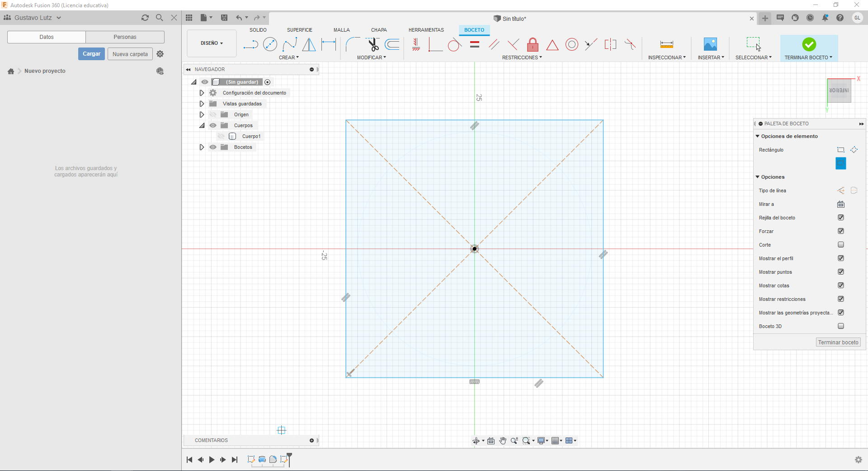Collapse the Opciones section in palette
Screen dimensions: 868x471
[757, 177]
